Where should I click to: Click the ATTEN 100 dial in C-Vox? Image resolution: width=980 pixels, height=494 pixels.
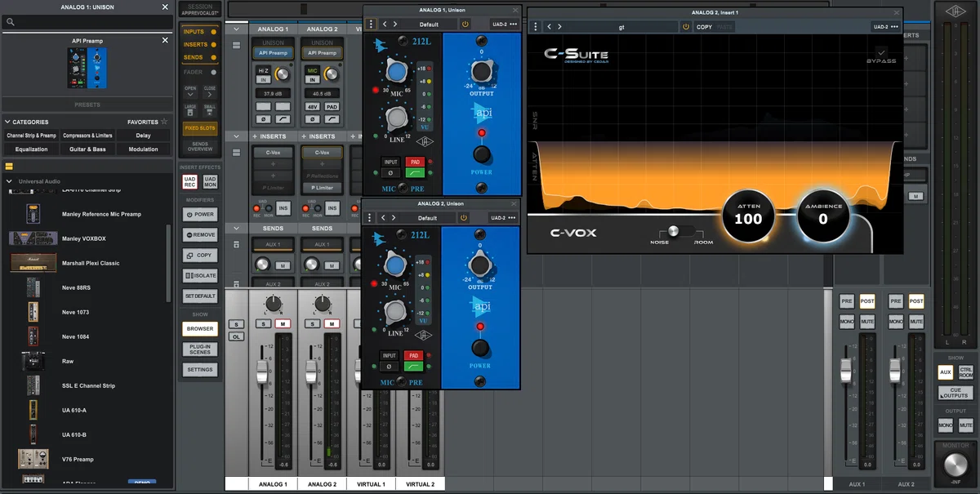point(748,216)
